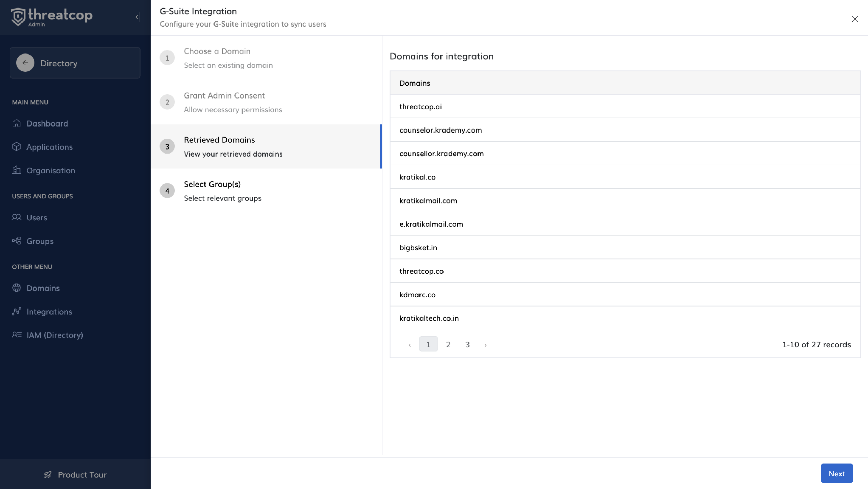
Task: Navigate to Groups in the sidebar
Action: (40, 241)
